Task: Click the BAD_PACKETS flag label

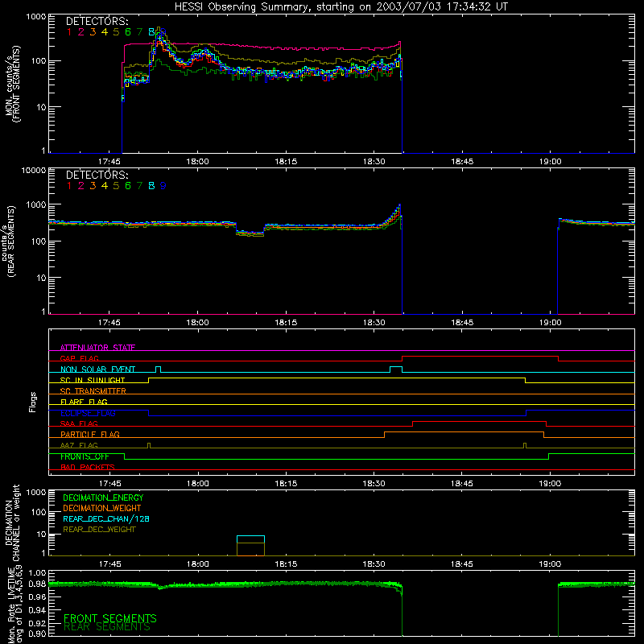Action: tap(88, 467)
